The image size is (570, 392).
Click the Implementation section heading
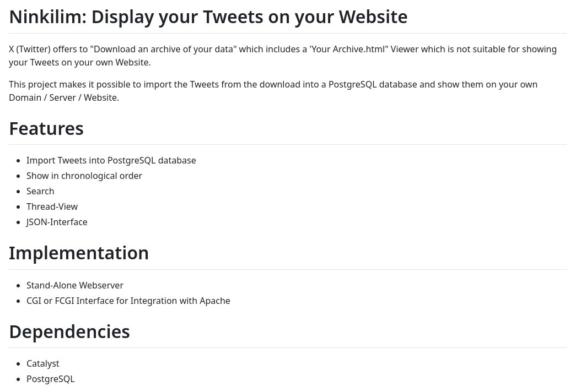click(x=79, y=253)
